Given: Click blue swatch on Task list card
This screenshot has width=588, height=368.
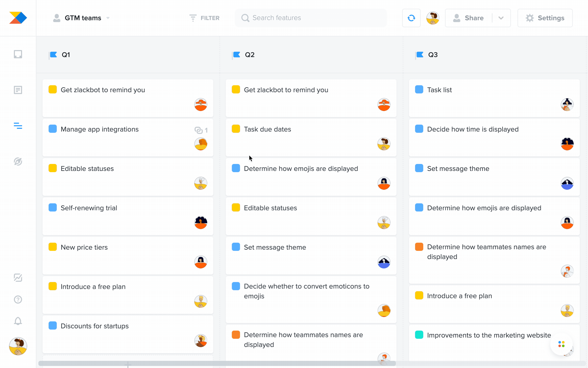Looking at the screenshot, I should tap(419, 89).
